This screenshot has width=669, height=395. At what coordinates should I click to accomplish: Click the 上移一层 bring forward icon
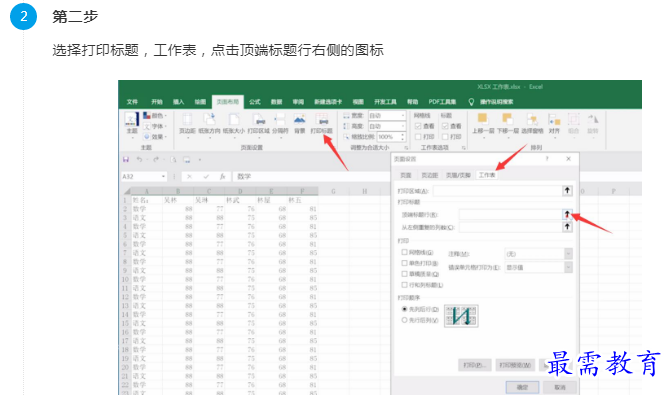[x=483, y=124]
